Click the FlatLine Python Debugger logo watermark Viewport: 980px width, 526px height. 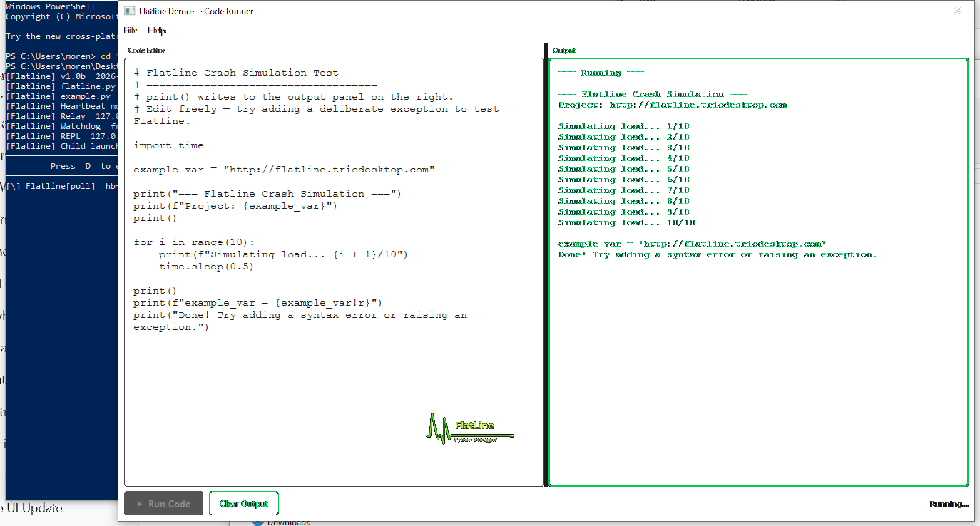[x=471, y=435]
